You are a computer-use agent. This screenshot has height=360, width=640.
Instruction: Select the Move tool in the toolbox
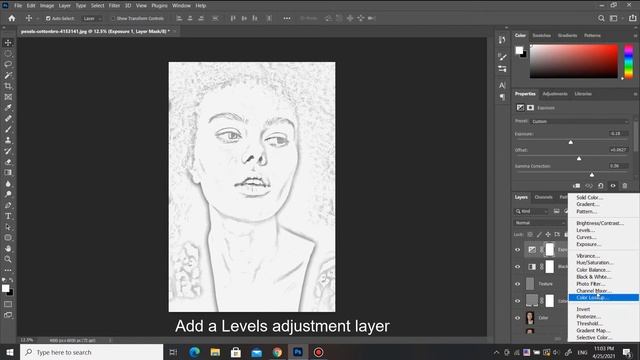tap(8, 43)
